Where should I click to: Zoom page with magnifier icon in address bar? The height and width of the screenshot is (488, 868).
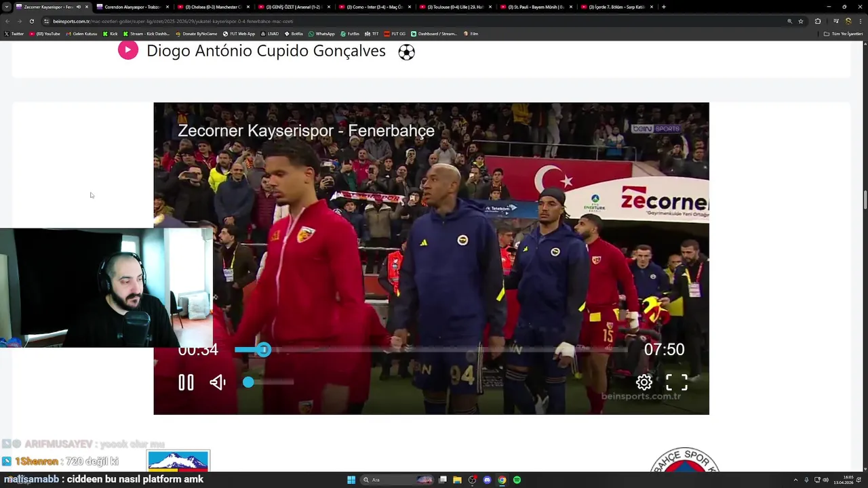[x=789, y=21]
